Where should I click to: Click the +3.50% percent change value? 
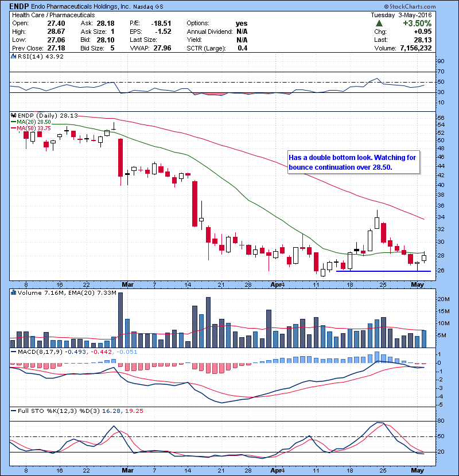[417, 24]
